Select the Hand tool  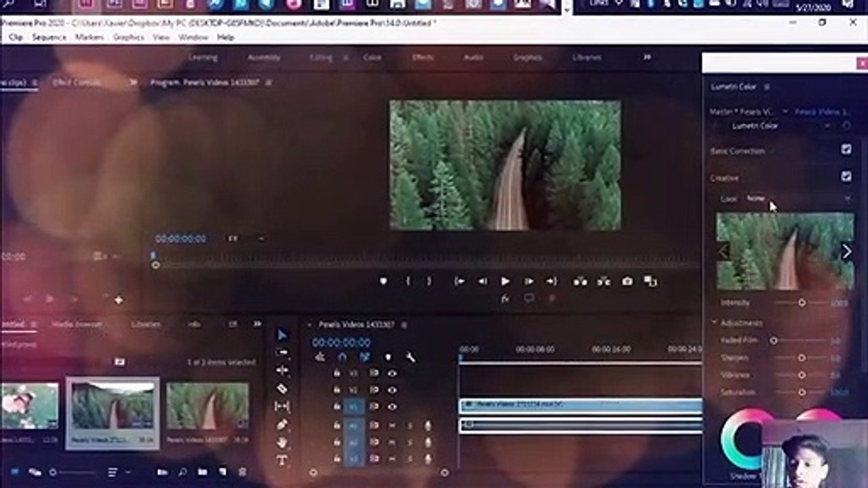coord(282,442)
